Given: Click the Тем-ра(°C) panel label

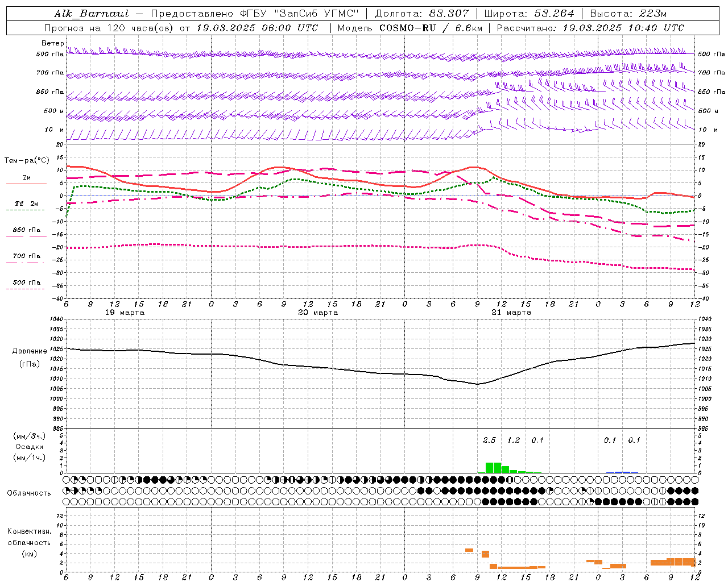Looking at the screenshot, I should (x=27, y=161).
